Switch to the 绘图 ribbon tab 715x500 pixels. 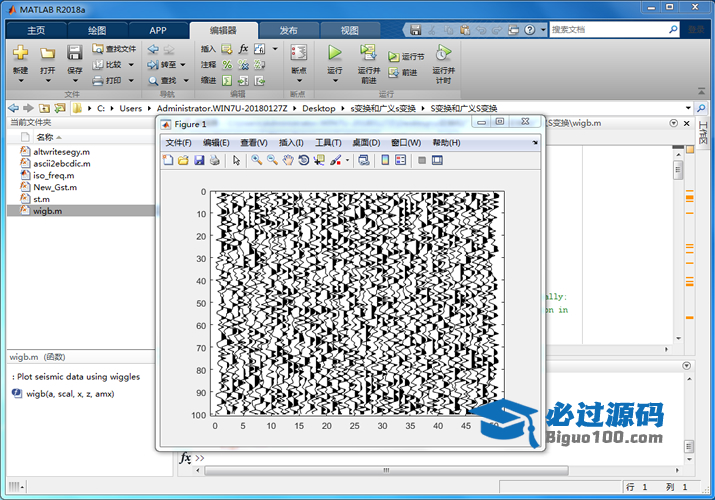97,31
